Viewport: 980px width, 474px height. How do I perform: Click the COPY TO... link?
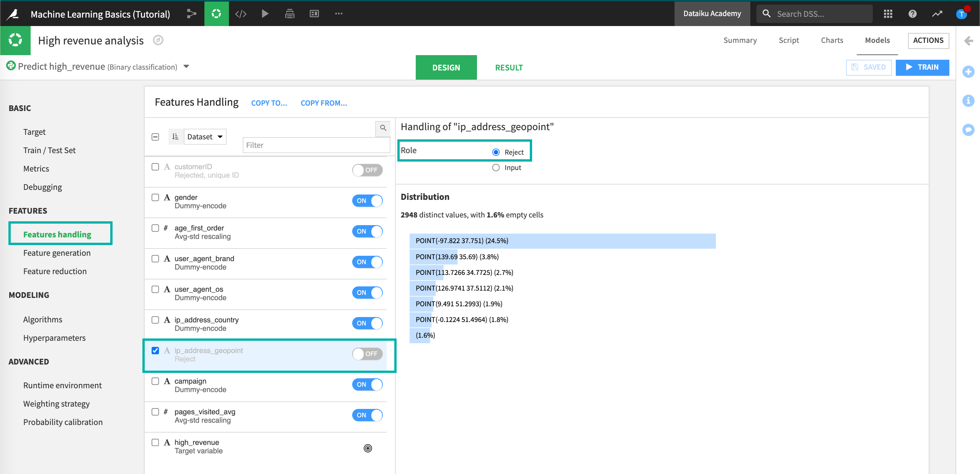pos(269,103)
